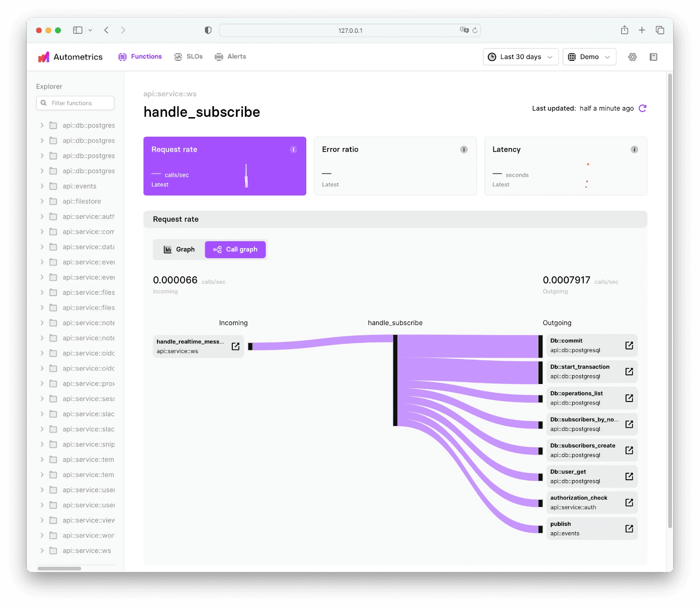This screenshot has height=607, width=700.
Task: Open publish function via its link icon
Action: click(629, 529)
